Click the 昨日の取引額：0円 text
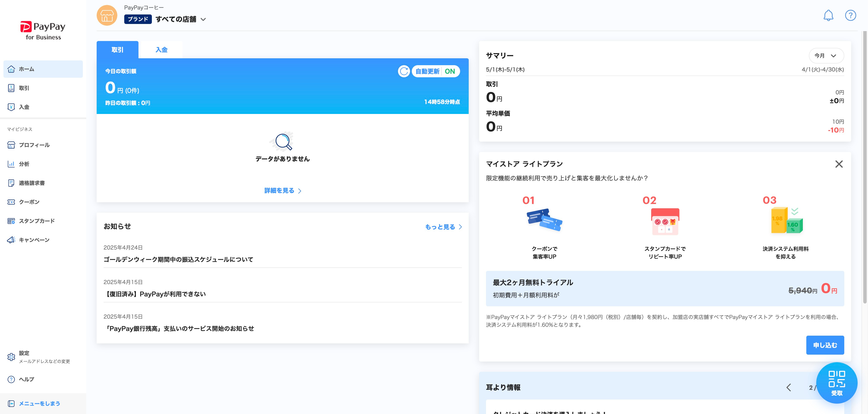The image size is (868, 414). [128, 103]
